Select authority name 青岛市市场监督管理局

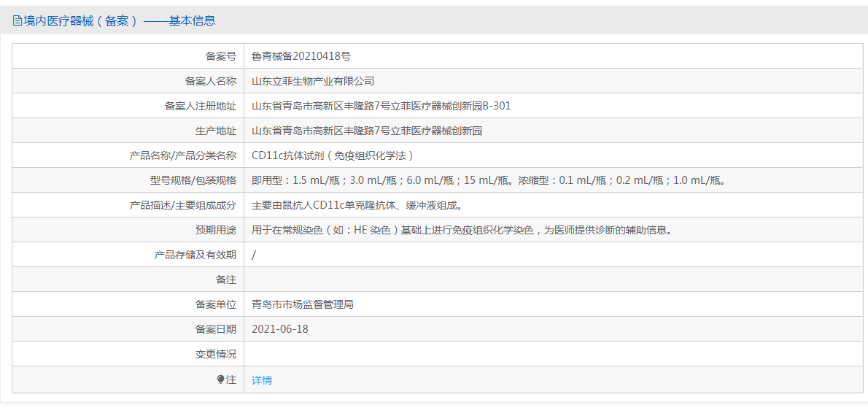302,304
